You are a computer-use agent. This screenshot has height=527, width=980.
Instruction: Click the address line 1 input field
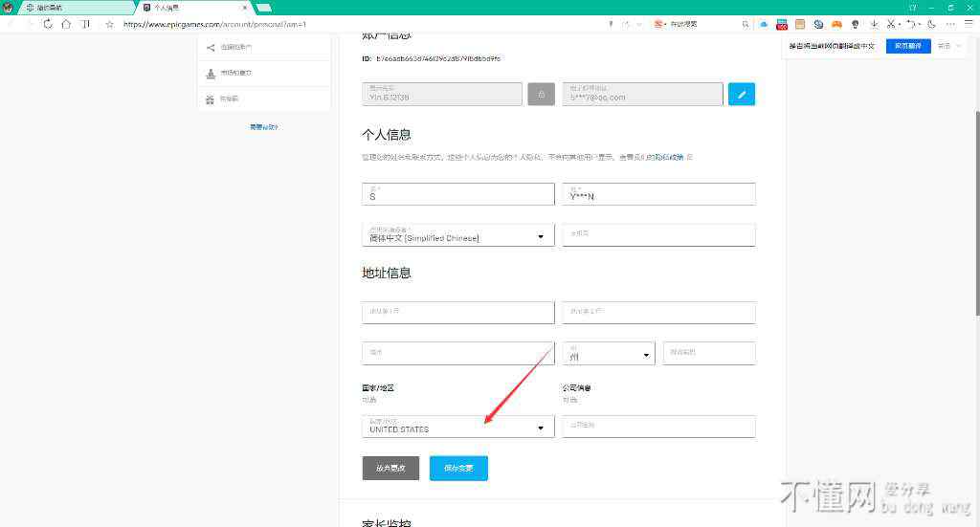(457, 313)
